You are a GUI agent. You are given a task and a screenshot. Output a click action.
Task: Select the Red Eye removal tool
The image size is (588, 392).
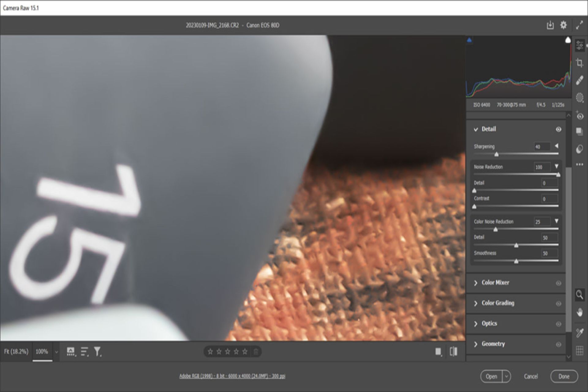click(580, 115)
